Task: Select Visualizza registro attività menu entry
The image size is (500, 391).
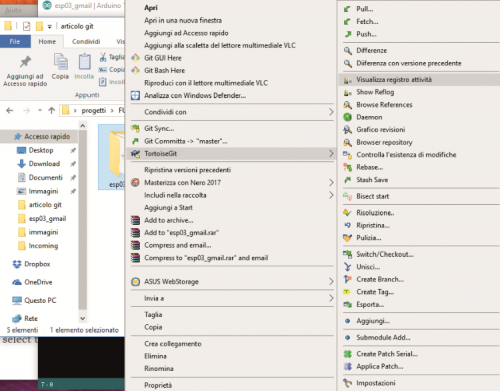Action: [419, 80]
